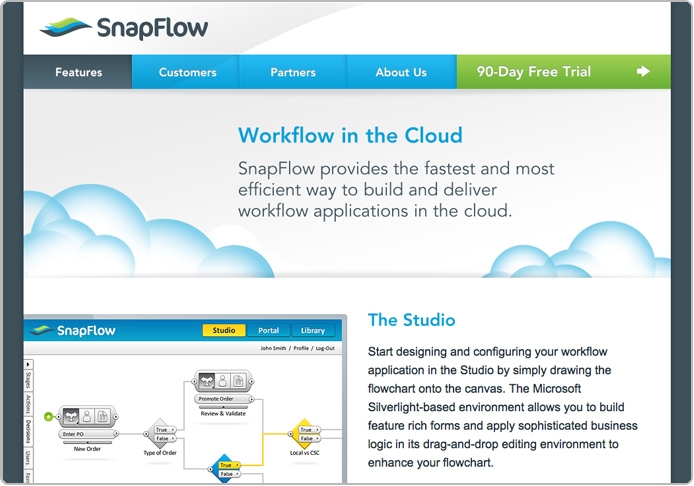Image resolution: width=694 pixels, height=486 pixels.
Task: Select the user icon in Review & Validate stage
Action: tap(223, 381)
